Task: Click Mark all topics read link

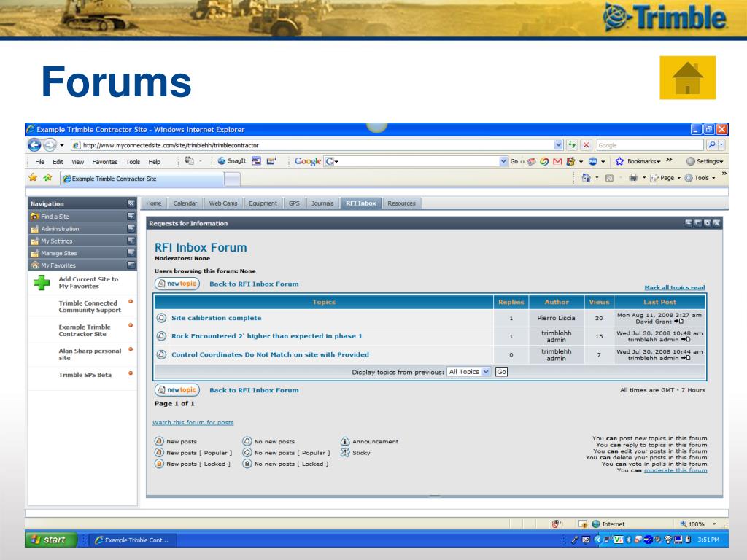Action: 675,287
